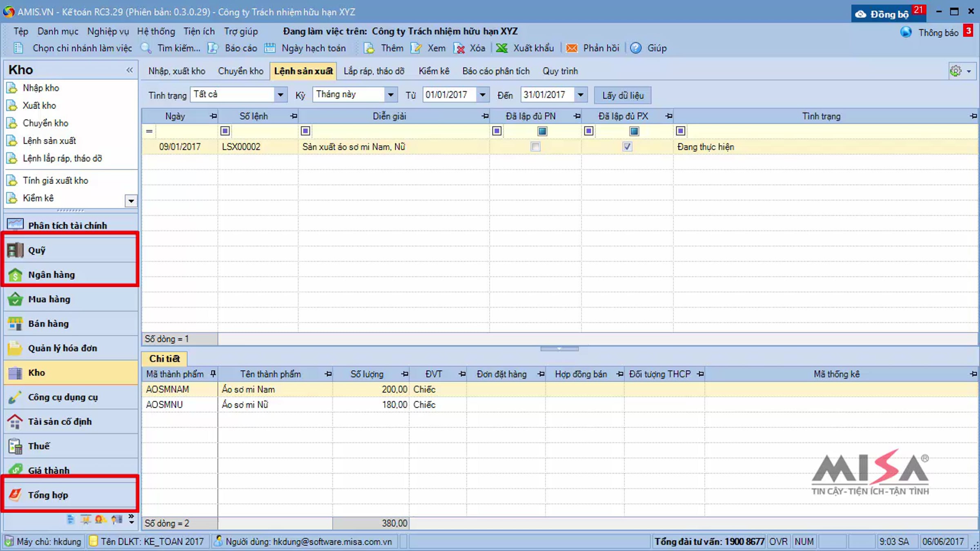The image size is (980, 551).
Task: Open the Nghiệp vụ menu
Action: (108, 31)
